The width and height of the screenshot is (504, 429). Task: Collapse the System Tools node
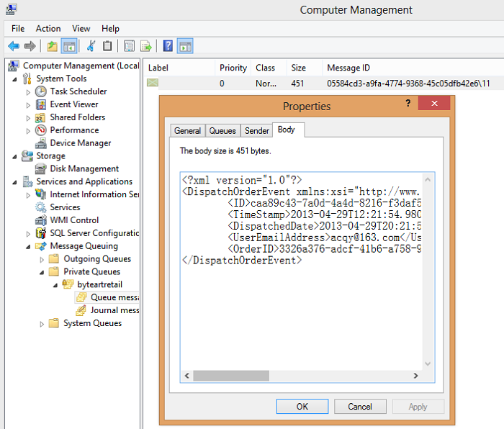coord(14,79)
